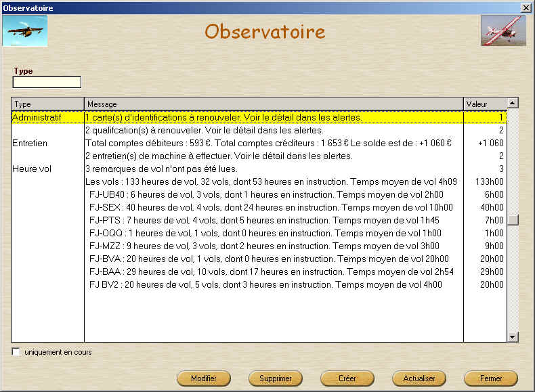Viewport: 535px width, 392px height.
Task: Click the '40h00' value cell
Action: (485, 207)
